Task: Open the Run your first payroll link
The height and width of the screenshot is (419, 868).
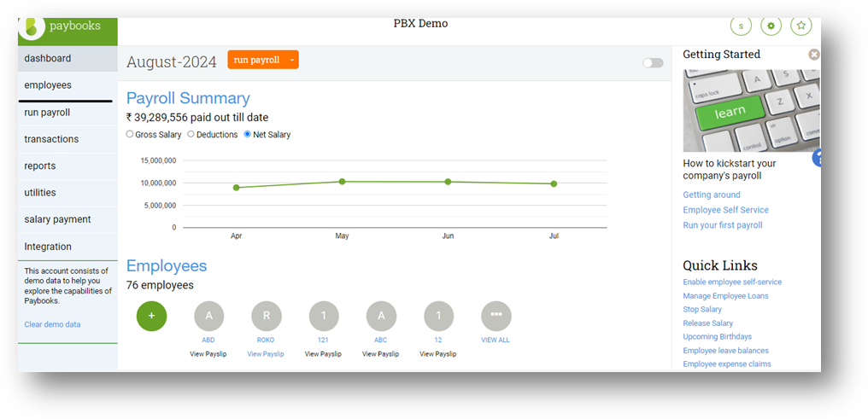Action: coord(723,225)
